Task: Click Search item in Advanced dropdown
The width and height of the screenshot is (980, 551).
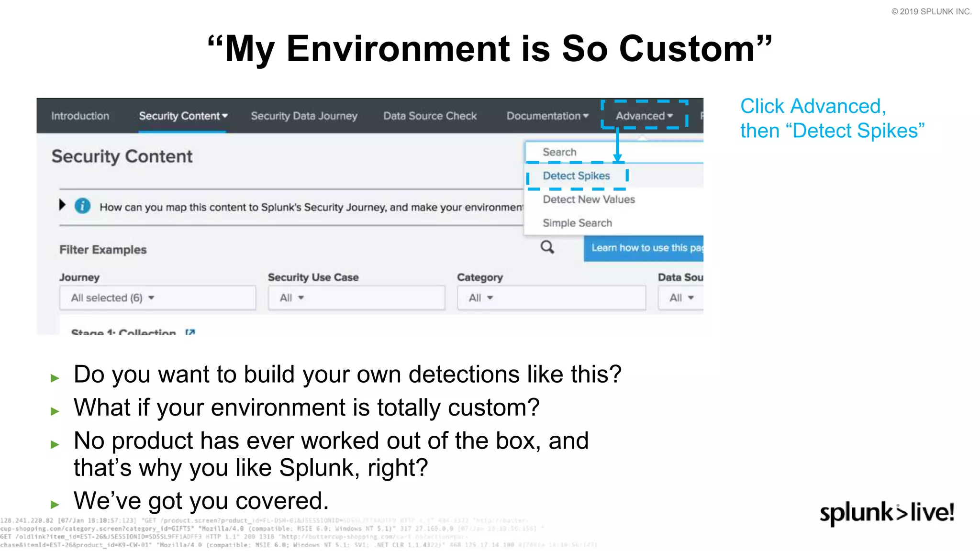Action: point(559,152)
